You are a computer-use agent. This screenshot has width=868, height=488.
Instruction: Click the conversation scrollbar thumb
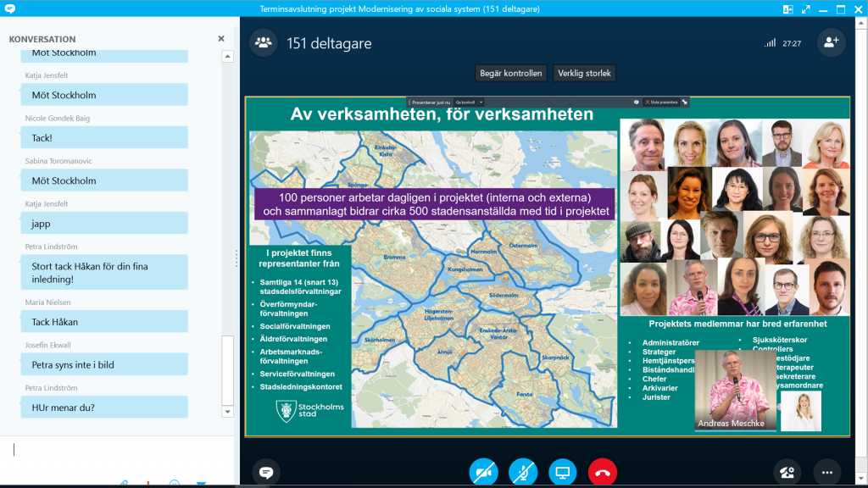(x=227, y=370)
